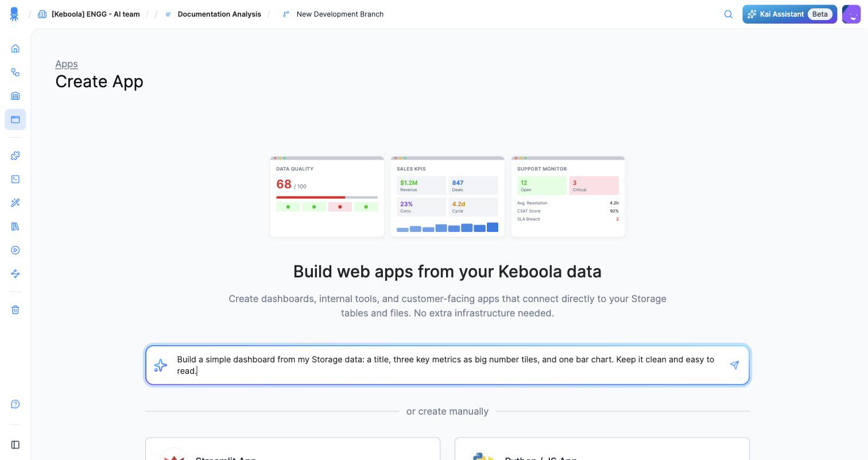Choose the Streamlit App card
Screen dimensions: 868x460
(x=293, y=449)
